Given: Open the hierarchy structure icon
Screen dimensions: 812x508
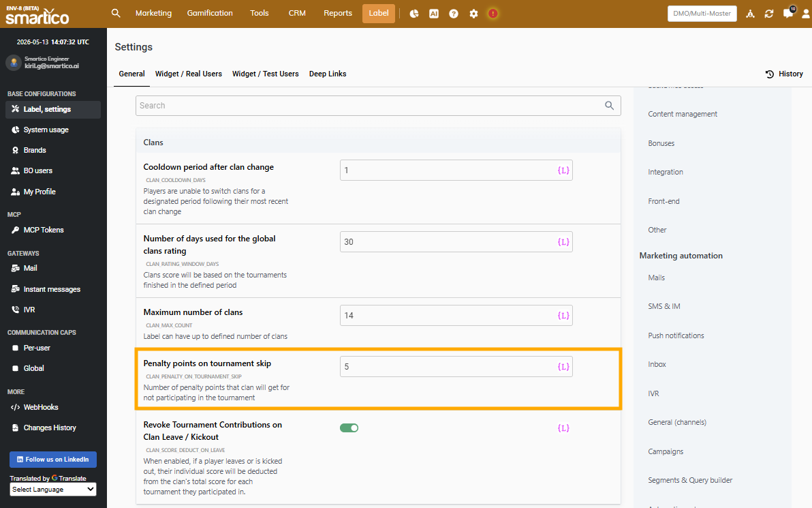Looking at the screenshot, I should pos(750,14).
